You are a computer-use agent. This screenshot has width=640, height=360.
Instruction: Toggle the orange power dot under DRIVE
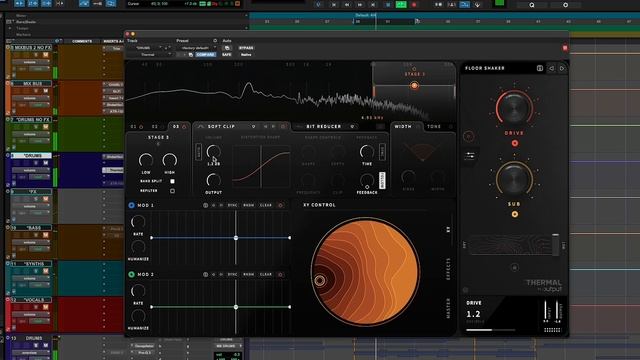(x=515, y=143)
